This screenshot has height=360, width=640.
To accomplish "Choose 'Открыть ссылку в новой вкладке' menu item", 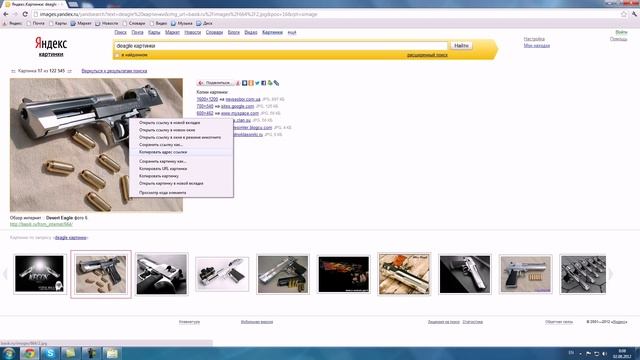I will click(181, 122).
